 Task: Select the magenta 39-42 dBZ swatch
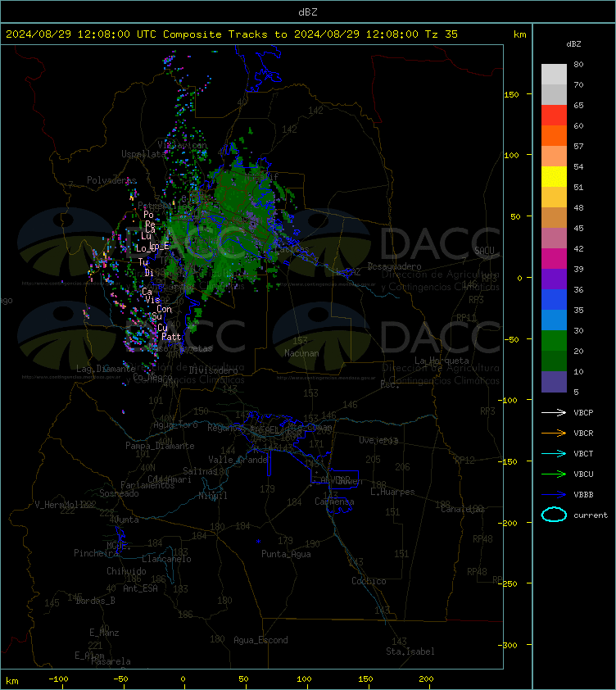[554, 258]
